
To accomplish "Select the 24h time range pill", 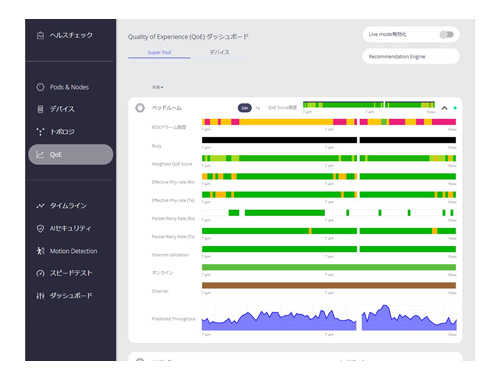I will tap(245, 108).
